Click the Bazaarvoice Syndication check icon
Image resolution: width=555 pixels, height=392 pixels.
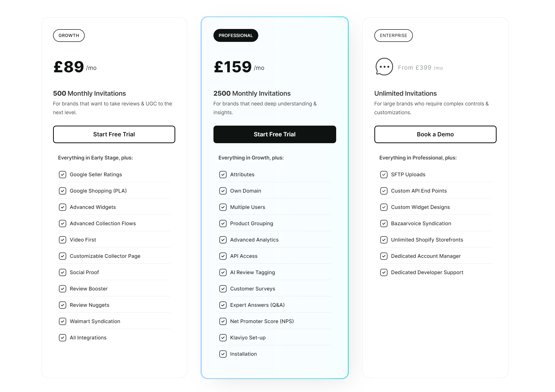click(x=384, y=224)
